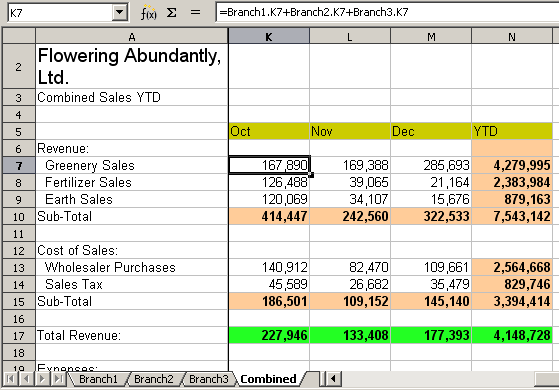
Task: Click the yellow YTD header cell
Action: (x=512, y=131)
